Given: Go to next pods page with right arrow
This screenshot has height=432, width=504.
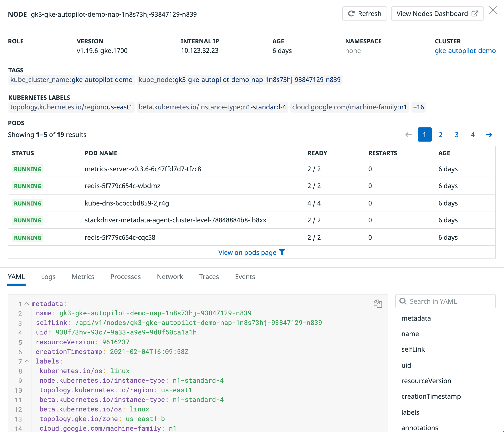Looking at the screenshot, I should tap(489, 134).
